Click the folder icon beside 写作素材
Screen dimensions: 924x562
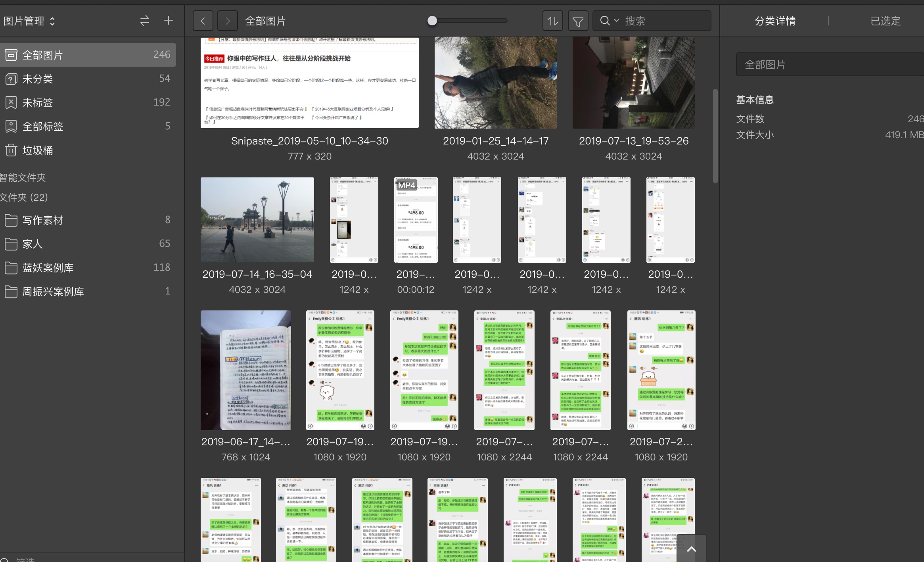(x=11, y=220)
